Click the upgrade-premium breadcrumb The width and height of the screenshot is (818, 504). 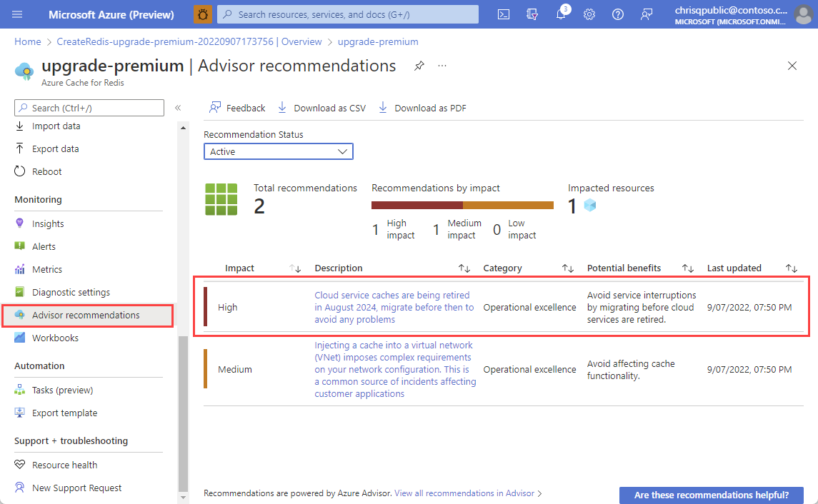pos(378,41)
